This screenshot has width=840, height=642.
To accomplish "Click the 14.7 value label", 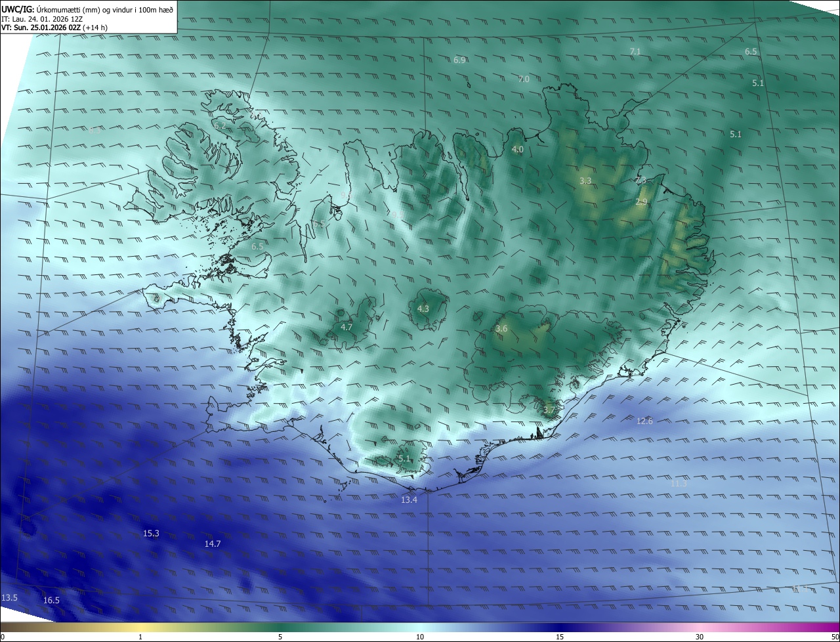I will click(x=212, y=544).
